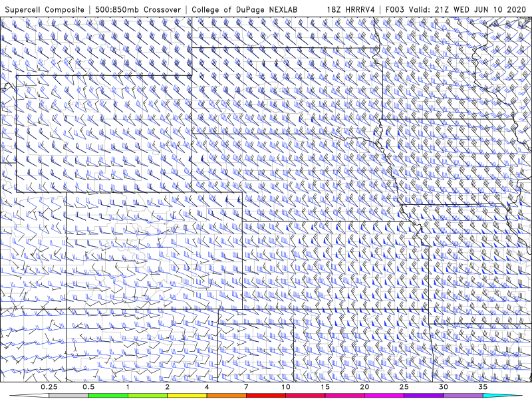Click the "F003 Valid: 21Z WED JUN 10 2020" text
This screenshot has height=399, width=532.
pos(456,9)
